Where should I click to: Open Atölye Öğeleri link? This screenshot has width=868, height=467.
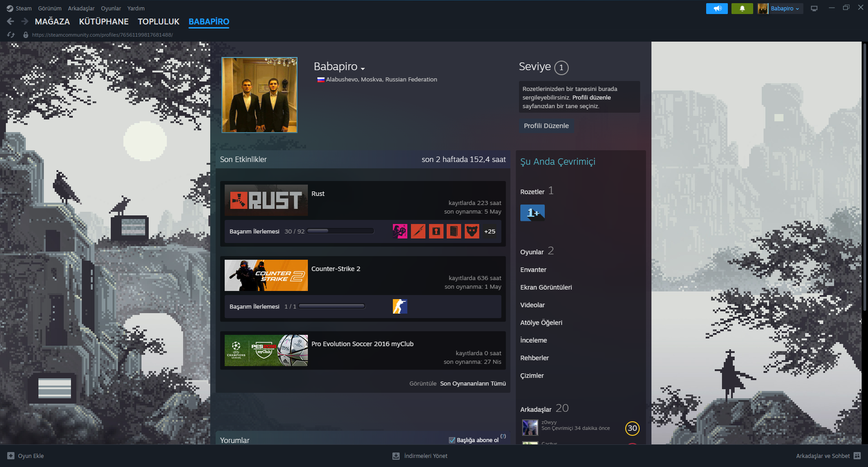[x=541, y=323]
